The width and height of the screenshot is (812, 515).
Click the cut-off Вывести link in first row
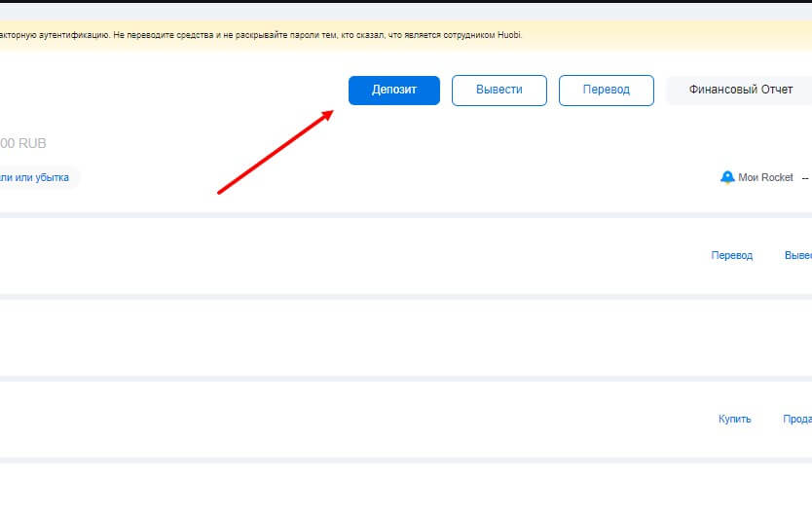click(x=797, y=255)
